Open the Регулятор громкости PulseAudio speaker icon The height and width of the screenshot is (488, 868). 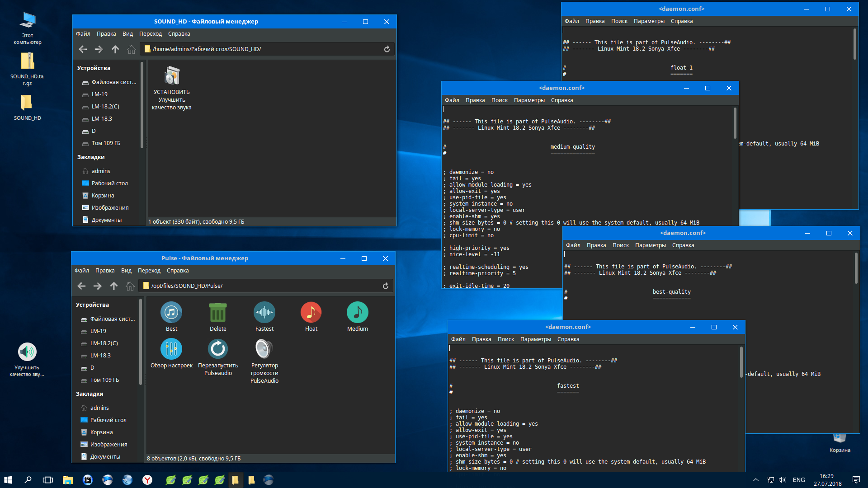(x=264, y=349)
